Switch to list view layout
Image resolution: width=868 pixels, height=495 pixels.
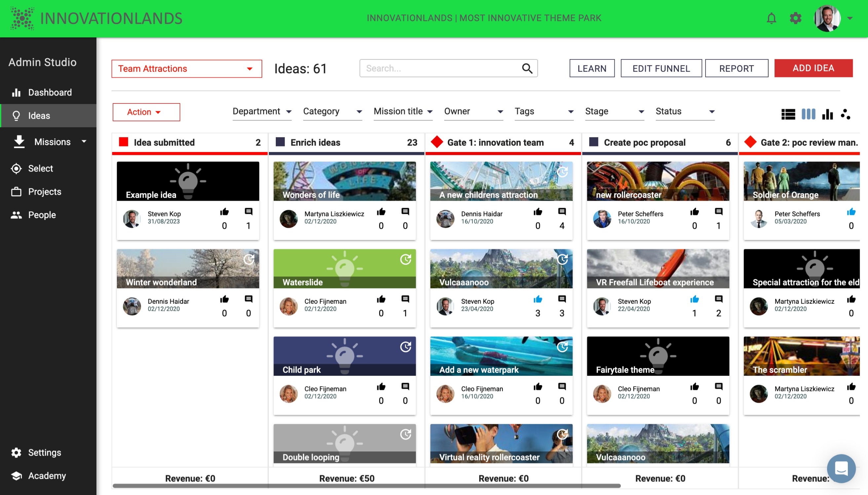pos(788,114)
